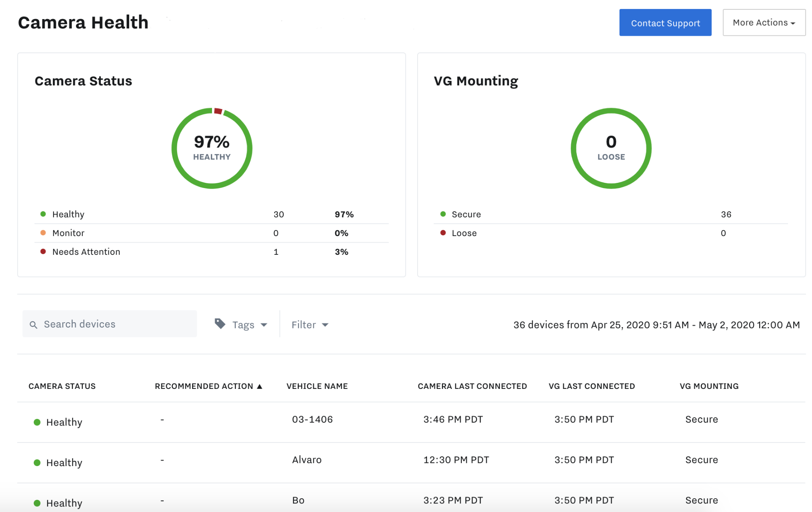The height and width of the screenshot is (512, 812).
Task: Click orange Monitor legend dot
Action: click(x=43, y=233)
